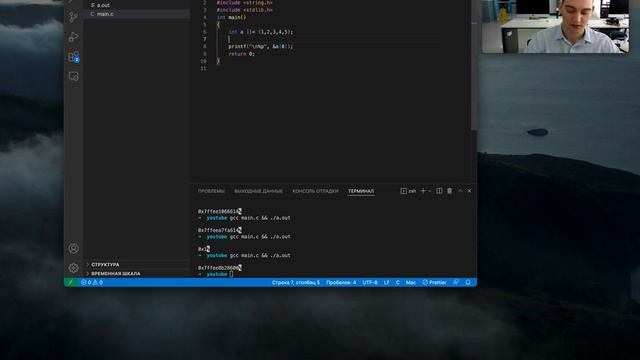Open the green remote window indicator
640x360 pixels.
(x=70, y=282)
